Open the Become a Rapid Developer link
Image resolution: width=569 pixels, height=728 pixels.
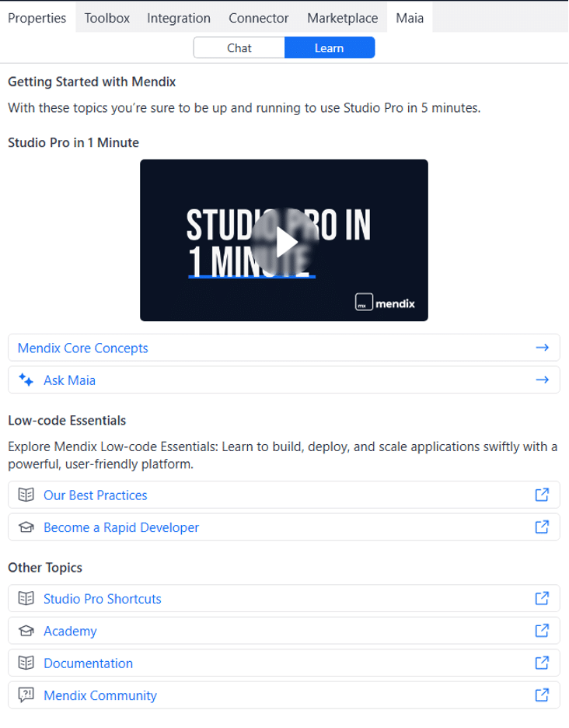coord(121,527)
